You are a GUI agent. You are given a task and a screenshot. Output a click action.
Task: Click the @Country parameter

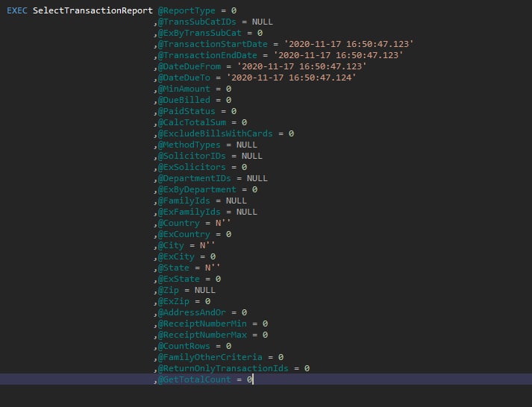tap(179, 223)
